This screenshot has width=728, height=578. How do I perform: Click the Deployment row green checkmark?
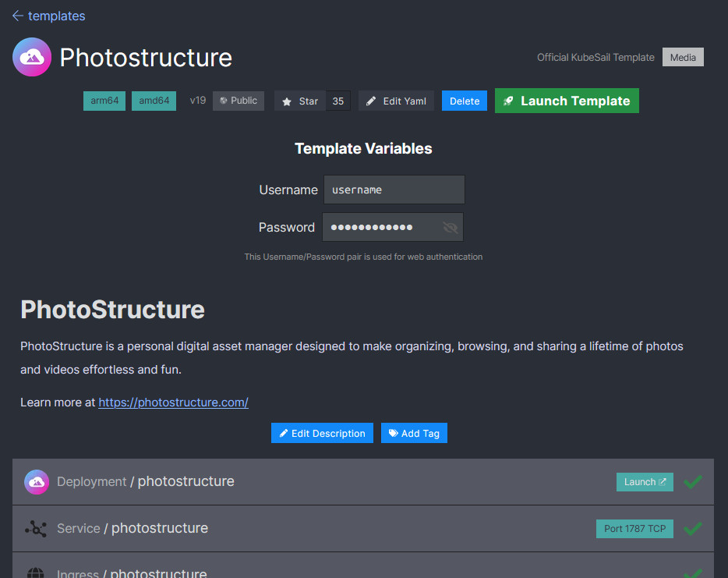coord(693,482)
